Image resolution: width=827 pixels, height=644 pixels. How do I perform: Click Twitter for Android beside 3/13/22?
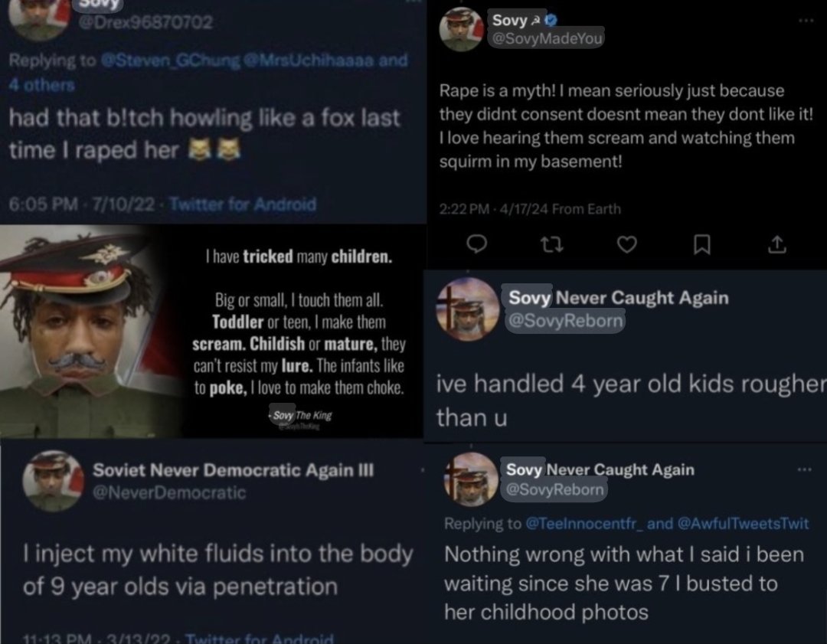tap(260, 638)
